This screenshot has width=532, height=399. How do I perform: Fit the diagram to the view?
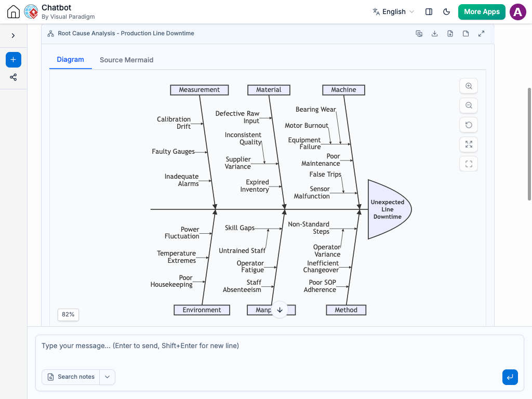[469, 144]
